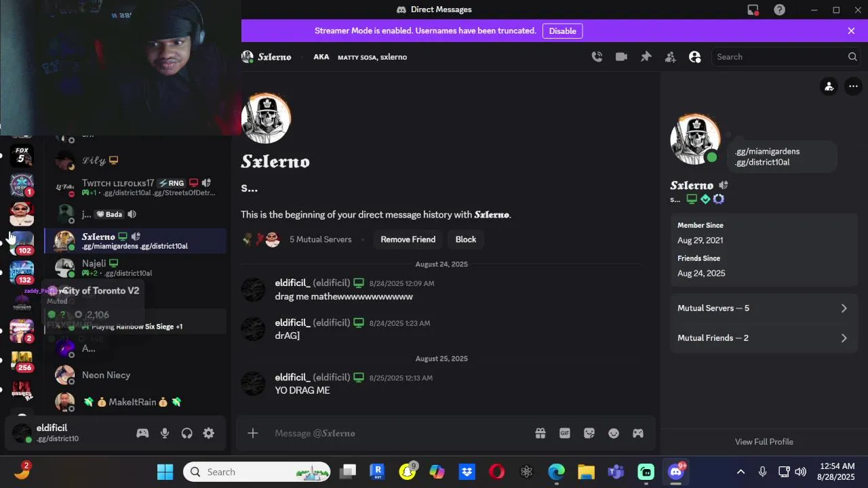
Task: Toggle the user profile panel icon
Action: point(694,57)
